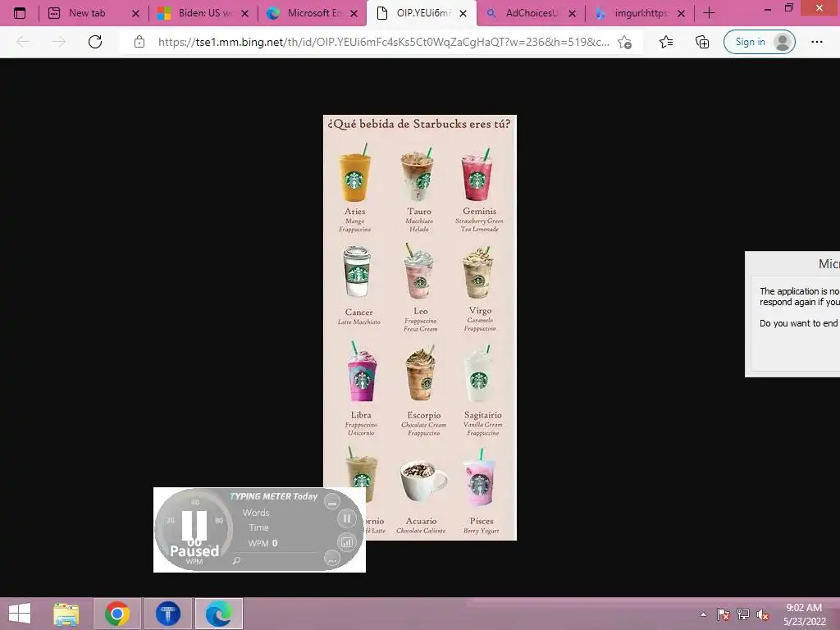The height and width of the screenshot is (630, 840).
Task: Open Settings and more menu
Action: click(x=817, y=42)
